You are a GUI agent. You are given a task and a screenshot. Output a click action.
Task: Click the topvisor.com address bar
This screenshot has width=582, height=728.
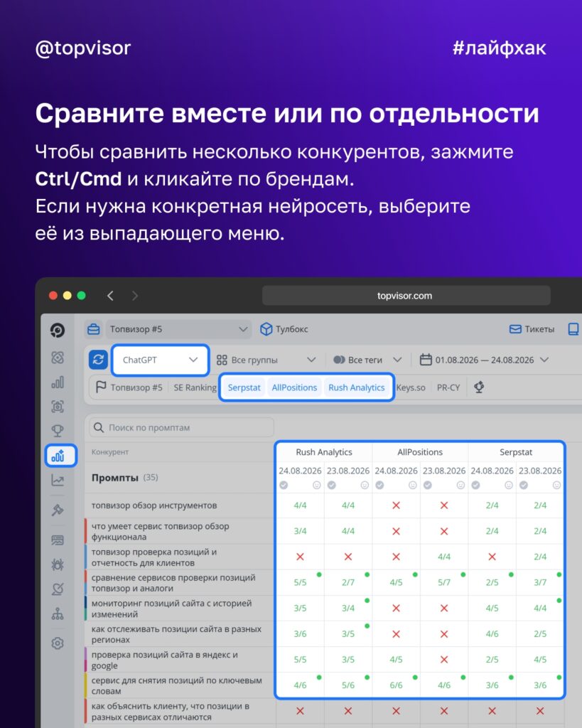406,296
